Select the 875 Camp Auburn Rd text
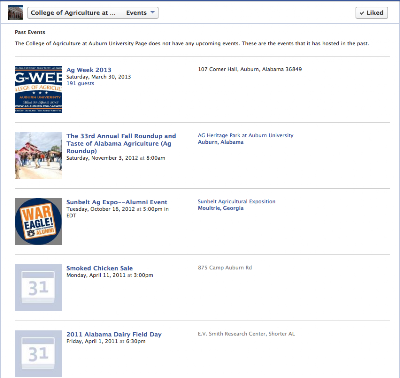Viewport: 400px width, 378px height. point(225,268)
